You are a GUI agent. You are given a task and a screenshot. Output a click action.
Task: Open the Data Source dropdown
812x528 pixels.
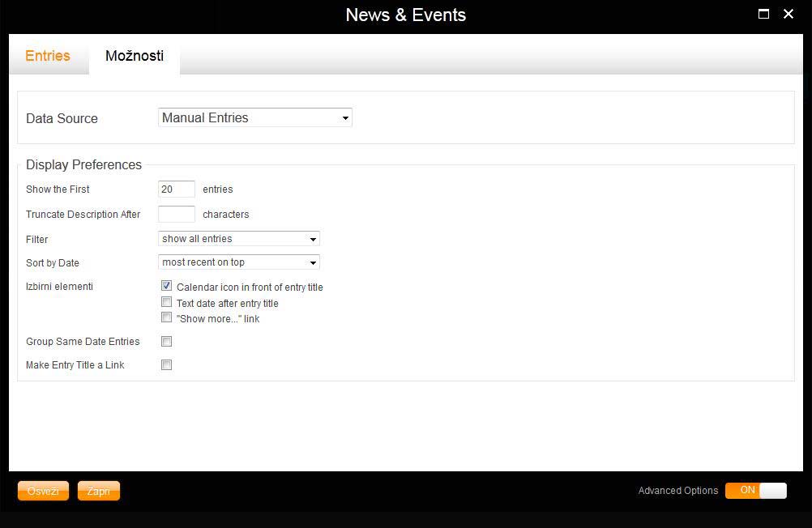[x=254, y=117]
